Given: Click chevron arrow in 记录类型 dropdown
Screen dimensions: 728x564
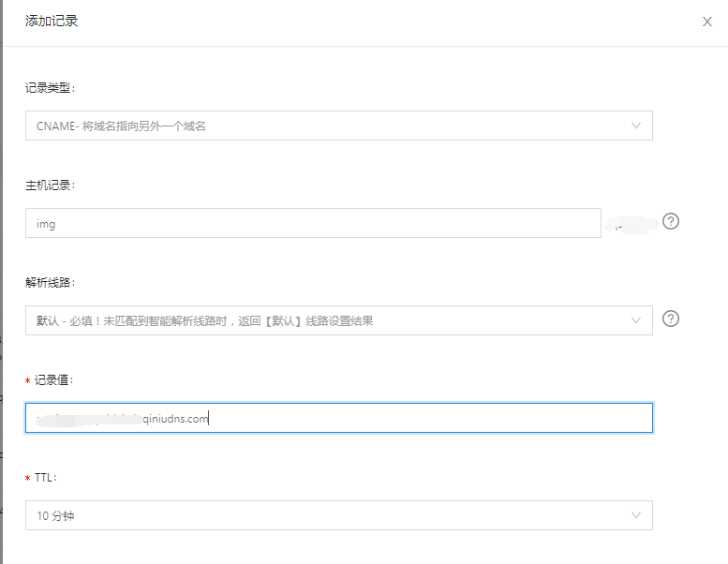Looking at the screenshot, I should (636, 126).
